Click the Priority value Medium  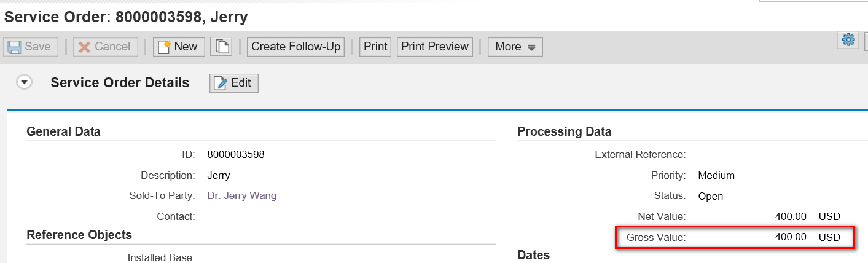716,175
